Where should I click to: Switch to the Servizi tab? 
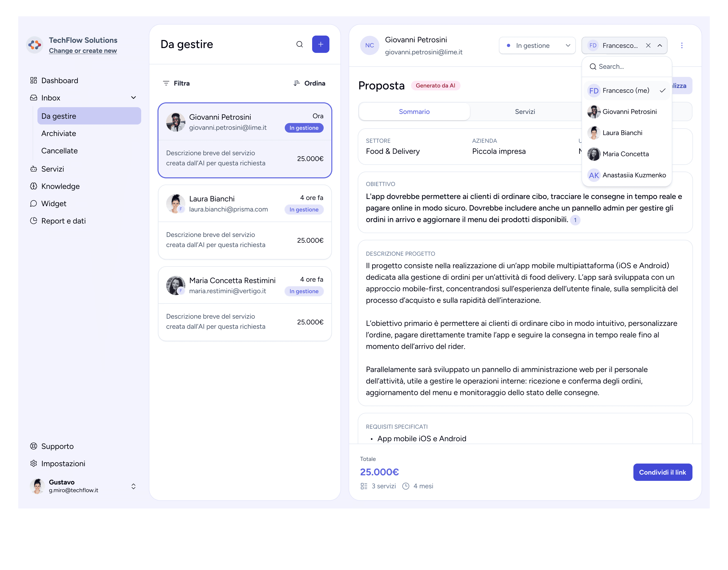tap(525, 112)
